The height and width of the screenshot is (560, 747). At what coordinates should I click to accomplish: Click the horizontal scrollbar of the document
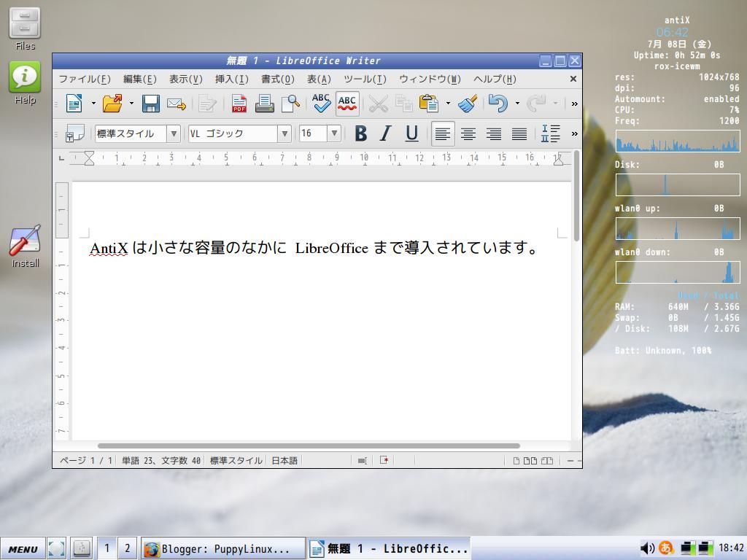[309, 446]
